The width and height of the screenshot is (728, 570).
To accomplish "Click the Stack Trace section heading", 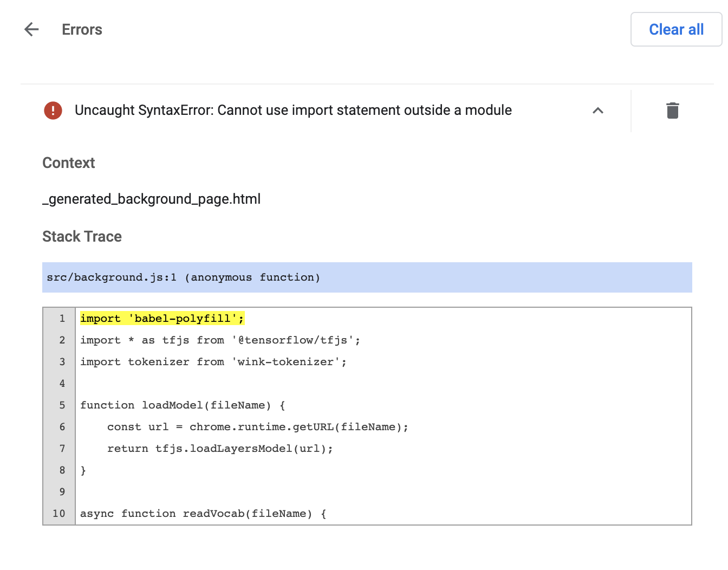I will point(82,237).
